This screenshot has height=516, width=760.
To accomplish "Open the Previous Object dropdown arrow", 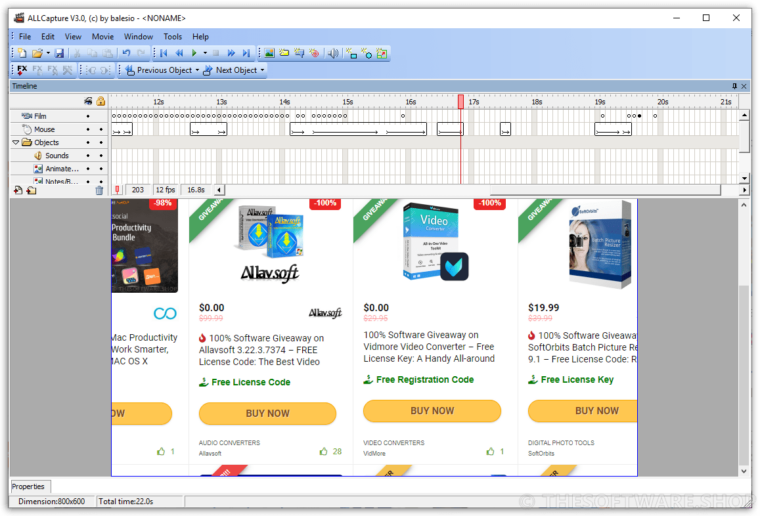I will [x=197, y=70].
